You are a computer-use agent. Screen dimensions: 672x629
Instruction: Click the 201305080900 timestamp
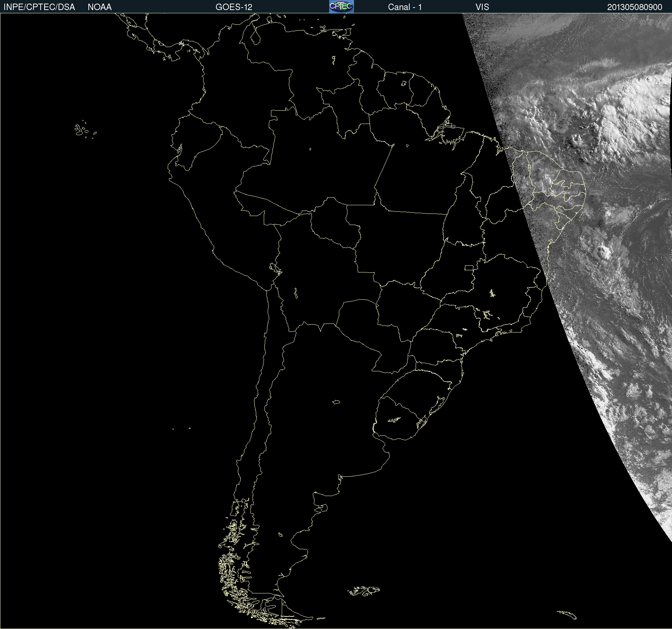(635, 7)
